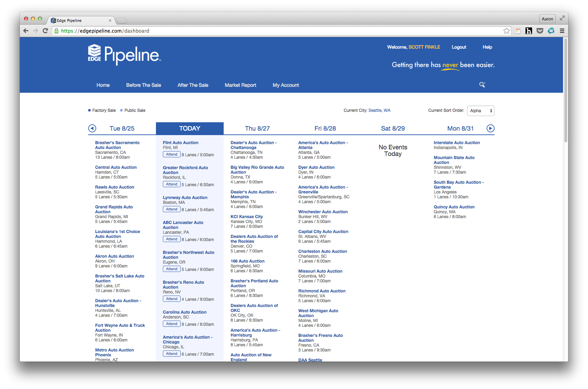
Task: Open Rawls Auto Auction link
Action: tap(115, 187)
